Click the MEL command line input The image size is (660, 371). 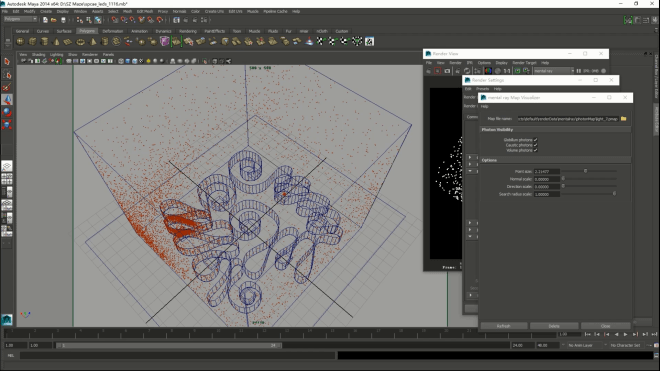coord(178,355)
